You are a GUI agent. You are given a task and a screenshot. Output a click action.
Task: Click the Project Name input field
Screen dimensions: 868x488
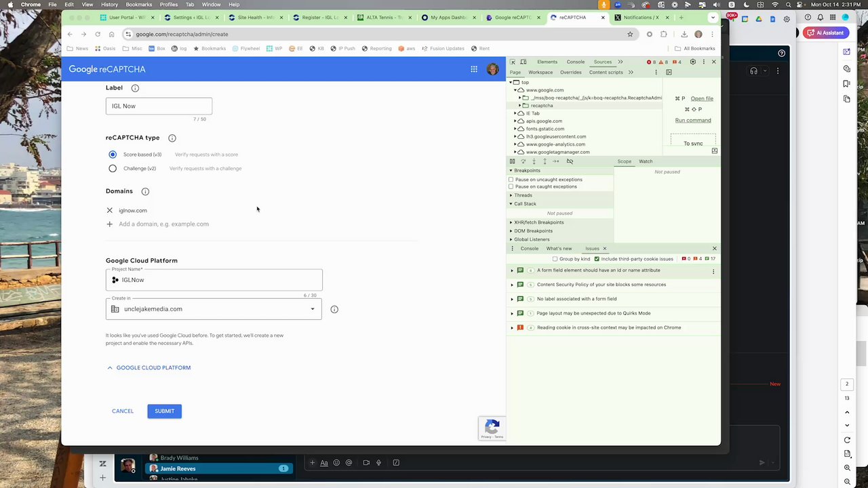(x=214, y=280)
